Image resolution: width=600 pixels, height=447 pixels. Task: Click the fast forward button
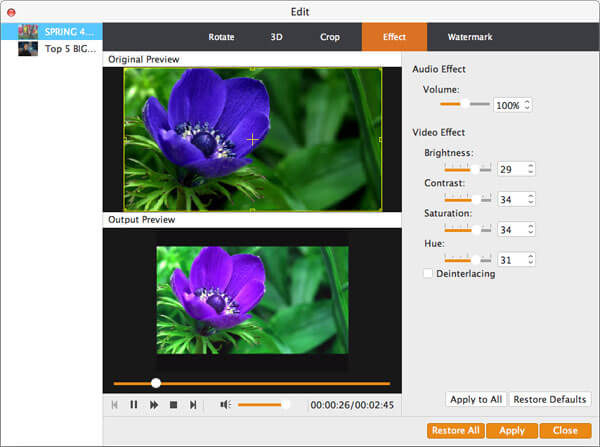click(x=154, y=405)
